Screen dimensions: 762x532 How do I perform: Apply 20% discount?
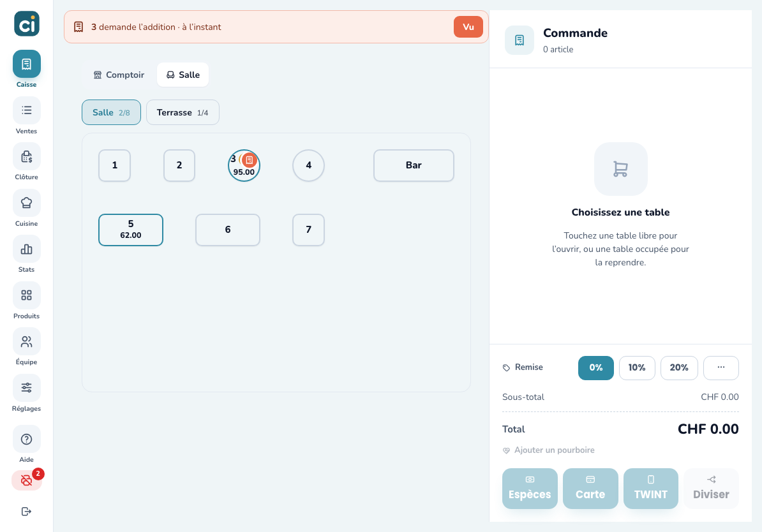coord(679,368)
